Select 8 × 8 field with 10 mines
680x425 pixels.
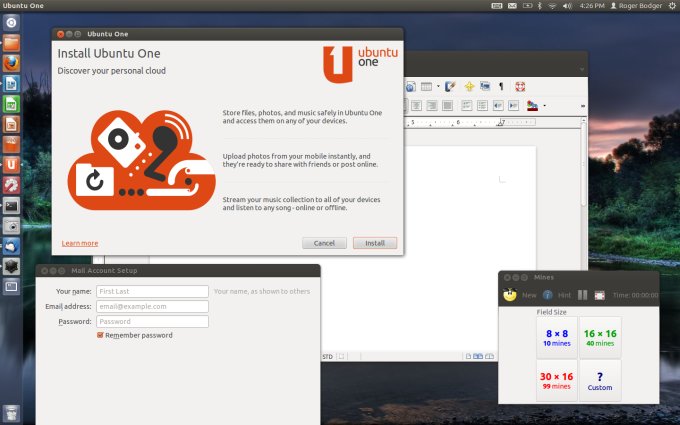tap(557, 338)
